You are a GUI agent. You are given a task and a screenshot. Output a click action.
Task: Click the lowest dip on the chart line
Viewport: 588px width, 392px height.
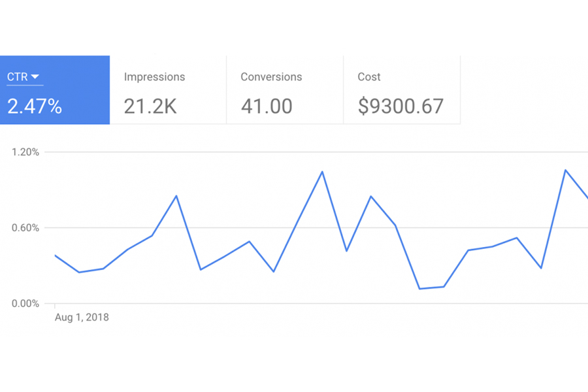[x=419, y=289]
